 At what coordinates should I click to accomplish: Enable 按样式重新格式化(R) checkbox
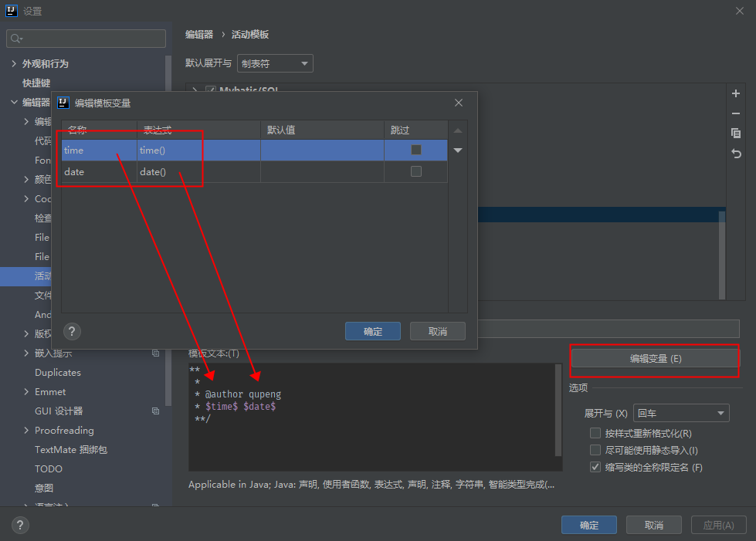(595, 433)
